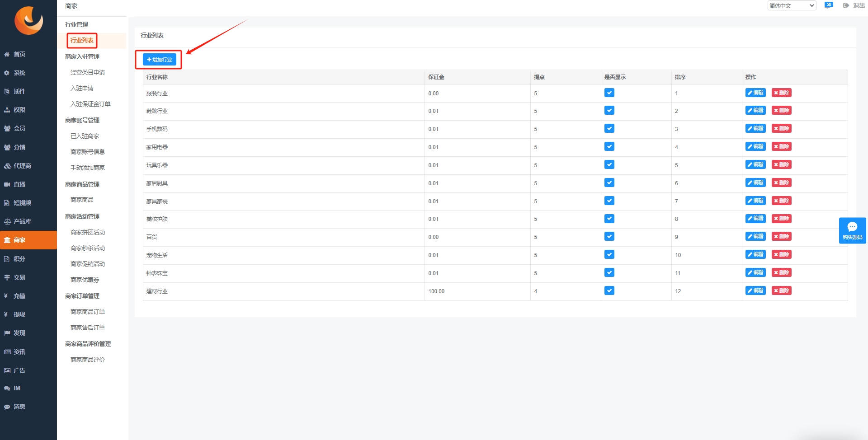The width and height of the screenshot is (868, 440).
Task: Open the 权限 permissions sidebar item
Action: (28, 110)
